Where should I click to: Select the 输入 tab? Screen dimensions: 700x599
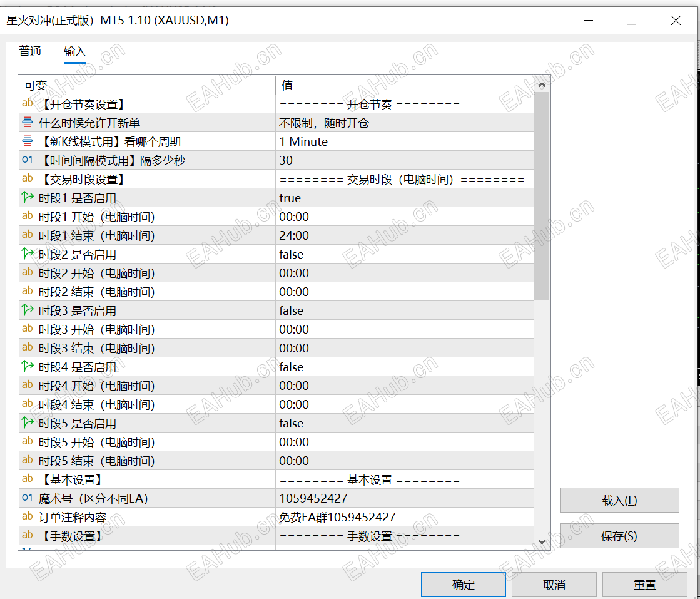click(74, 51)
